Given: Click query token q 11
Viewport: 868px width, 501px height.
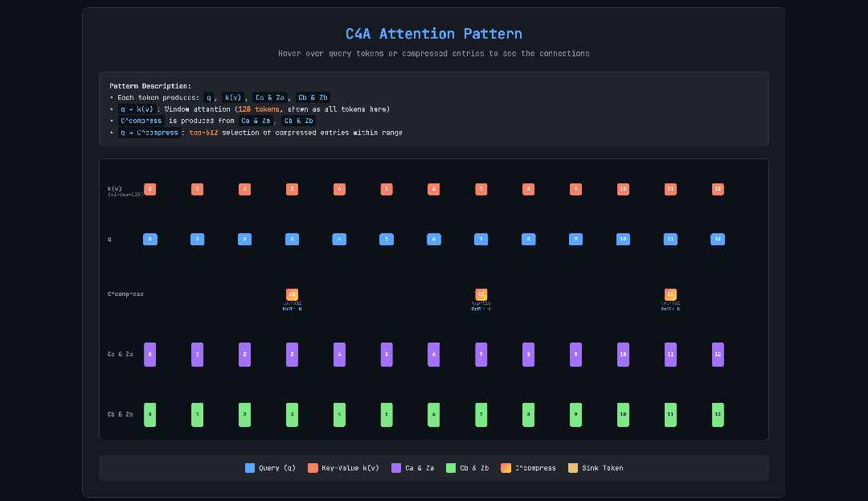Looking at the screenshot, I should point(670,239).
